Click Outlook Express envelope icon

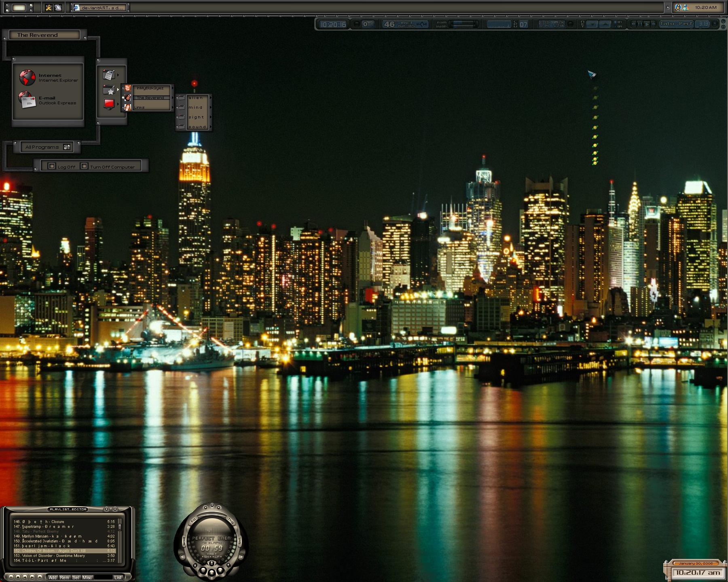coord(28,100)
